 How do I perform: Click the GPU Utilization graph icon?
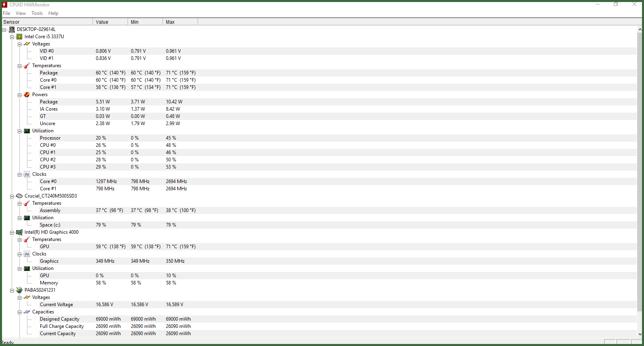[27, 268]
